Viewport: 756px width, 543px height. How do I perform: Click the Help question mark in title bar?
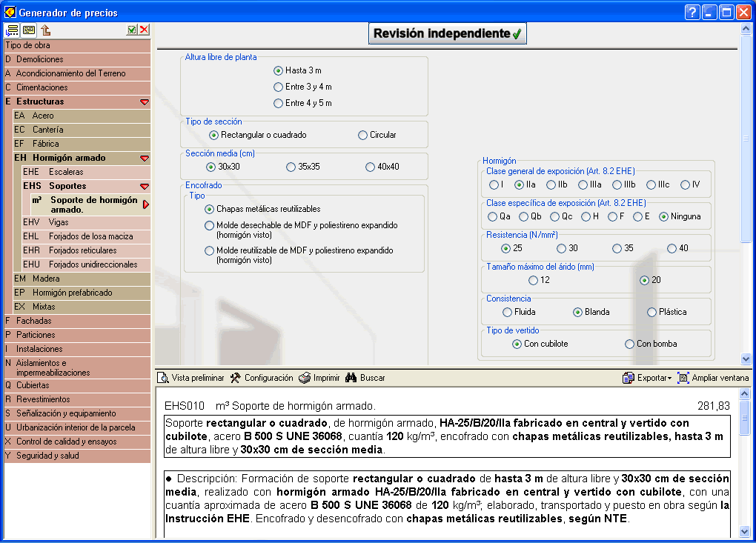(692, 12)
